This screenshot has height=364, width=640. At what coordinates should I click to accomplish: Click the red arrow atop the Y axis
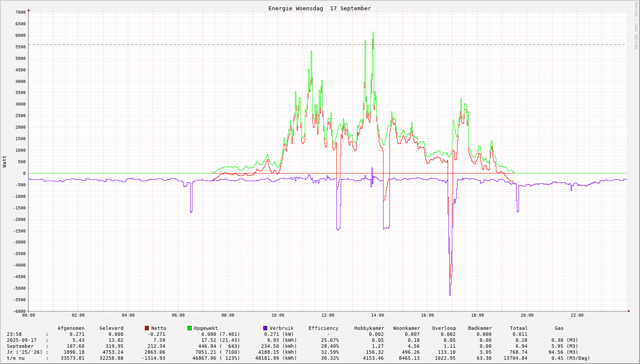point(29,10)
